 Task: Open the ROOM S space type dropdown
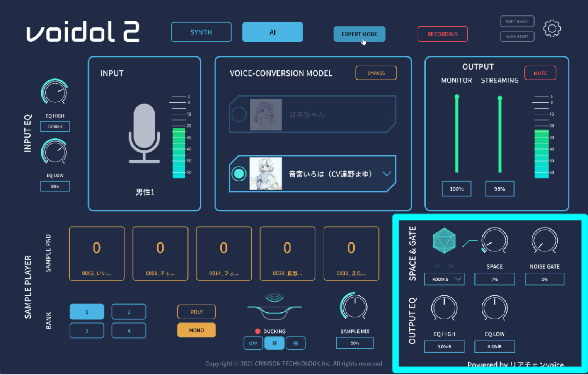[444, 279]
